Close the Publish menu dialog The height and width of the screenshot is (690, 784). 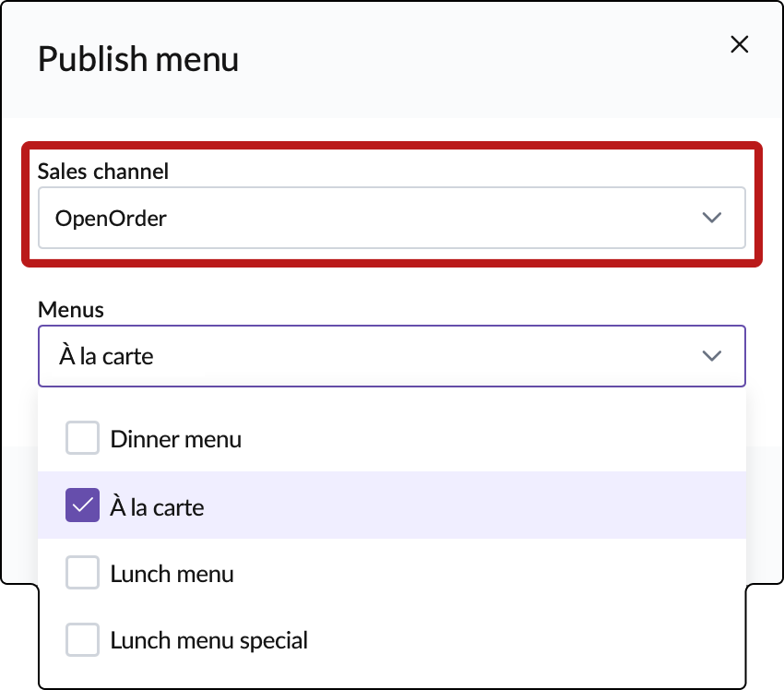[x=739, y=44]
